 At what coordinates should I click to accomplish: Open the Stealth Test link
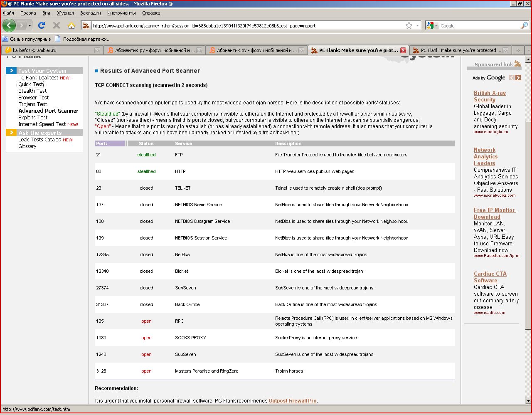point(32,91)
